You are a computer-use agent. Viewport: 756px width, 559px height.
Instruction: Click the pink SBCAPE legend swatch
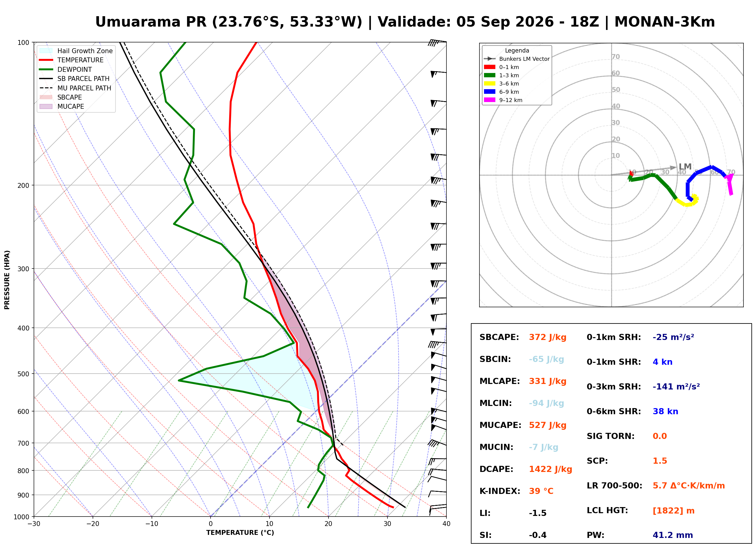click(46, 97)
